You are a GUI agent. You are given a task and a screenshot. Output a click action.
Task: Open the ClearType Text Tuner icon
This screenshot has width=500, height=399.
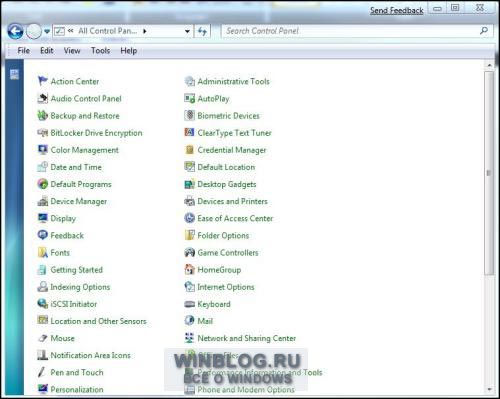point(190,133)
